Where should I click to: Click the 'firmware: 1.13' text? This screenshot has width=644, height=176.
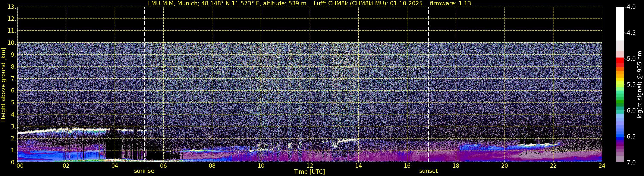(450, 3)
